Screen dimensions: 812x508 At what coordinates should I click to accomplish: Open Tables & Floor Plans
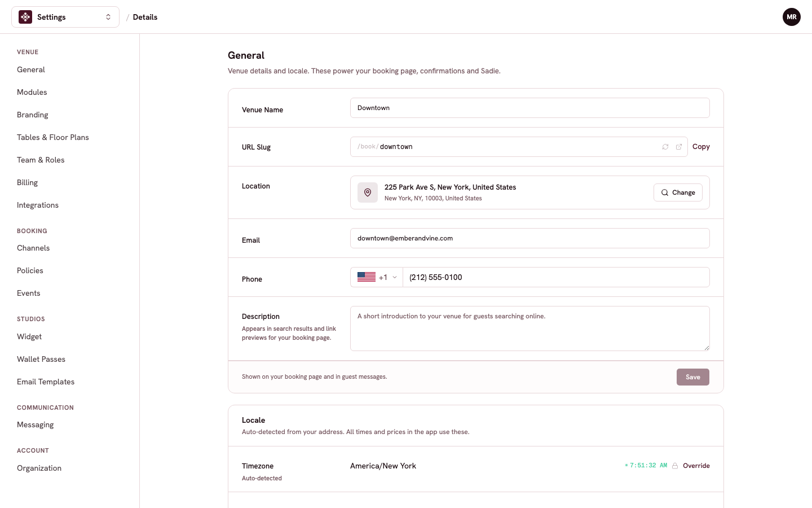coord(53,137)
